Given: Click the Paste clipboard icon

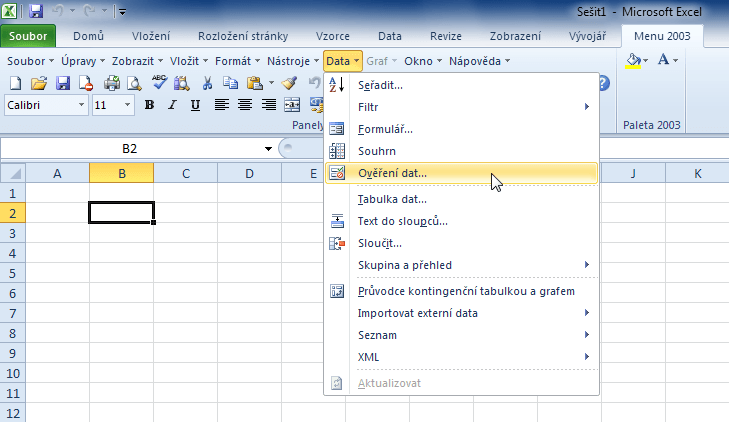Looking at the screenshot, I should tap(255, 84).
